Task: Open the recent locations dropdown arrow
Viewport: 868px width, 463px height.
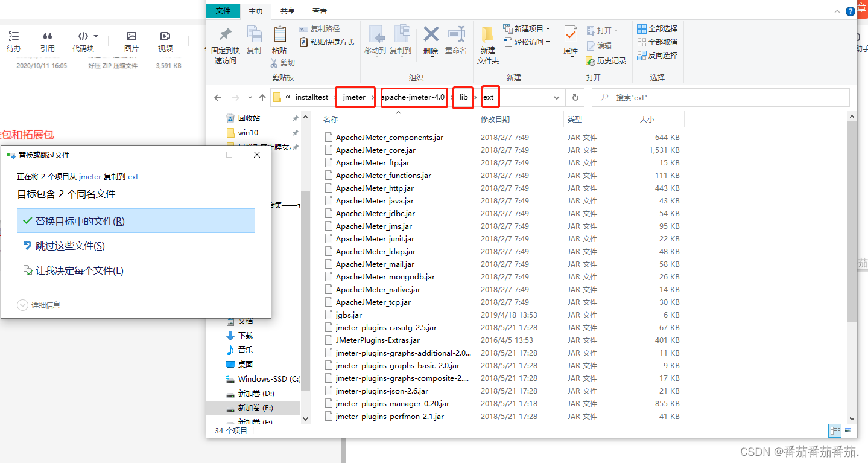Action: [x=250, y=98]
